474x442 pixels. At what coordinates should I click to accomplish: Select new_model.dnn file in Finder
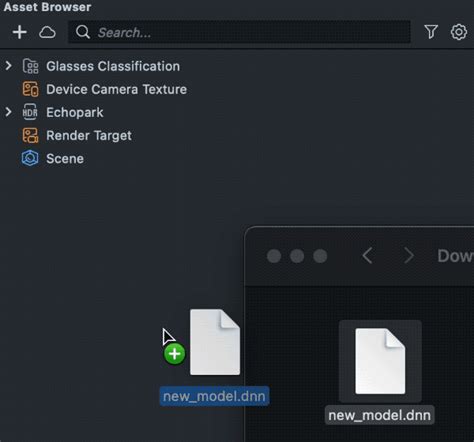(380, 372)
